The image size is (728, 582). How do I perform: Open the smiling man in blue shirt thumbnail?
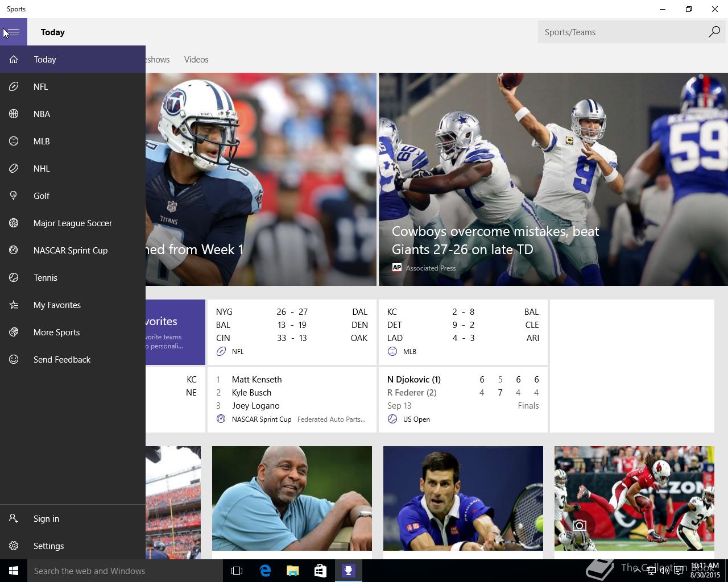(x=292, y=498)
